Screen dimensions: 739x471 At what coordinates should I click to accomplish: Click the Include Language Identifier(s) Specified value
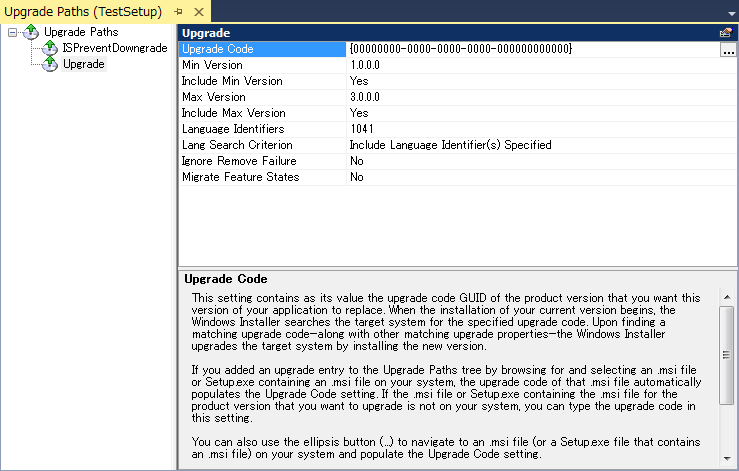(450, 145)
